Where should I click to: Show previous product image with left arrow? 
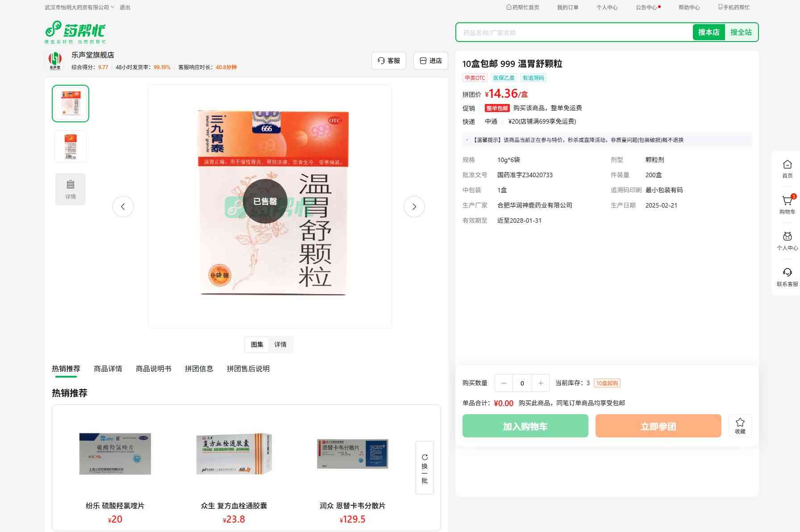(123, 207)
